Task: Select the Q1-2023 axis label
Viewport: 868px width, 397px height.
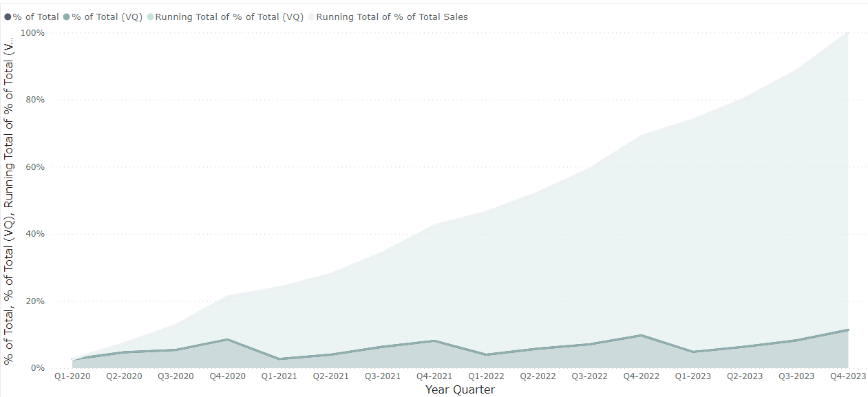Action: tap(693, 377)
